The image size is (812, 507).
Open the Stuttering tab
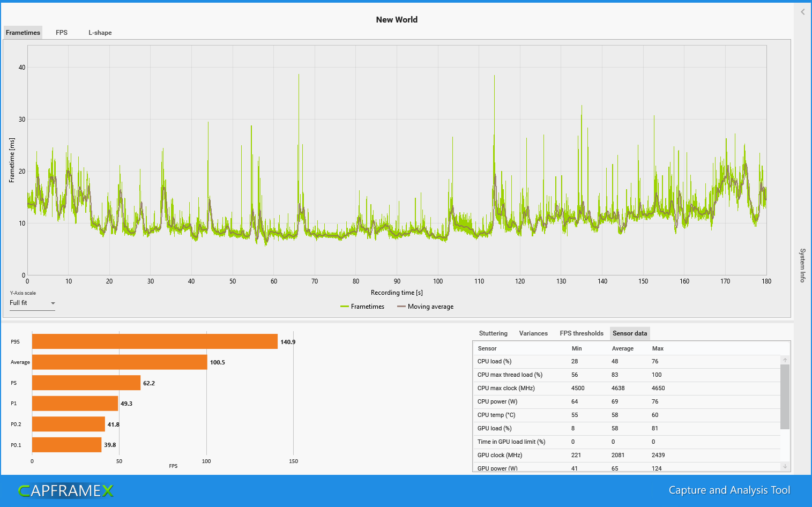(493, 333)
